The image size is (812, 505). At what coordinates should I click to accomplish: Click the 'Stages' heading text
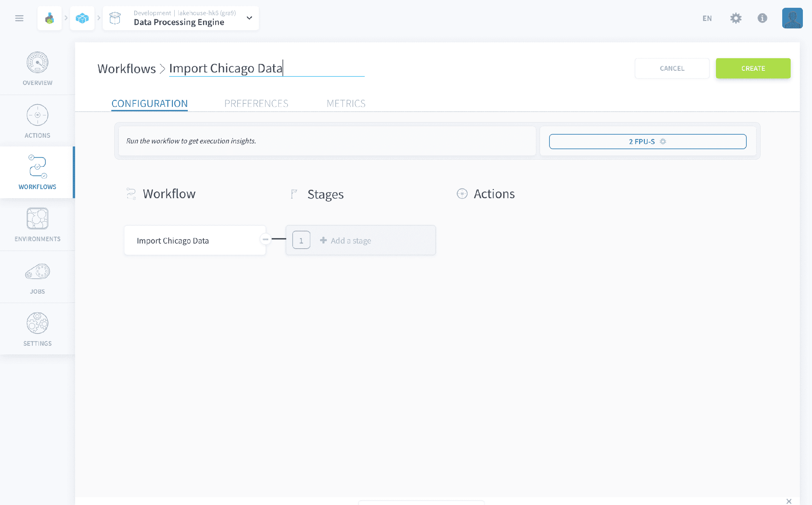coord(325,194)
